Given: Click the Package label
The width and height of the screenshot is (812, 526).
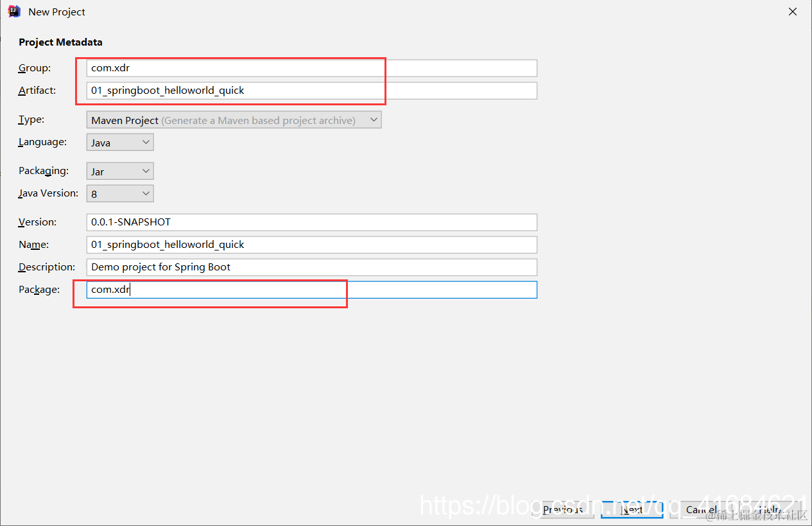Looking at the screenshot, I should 39,290.
